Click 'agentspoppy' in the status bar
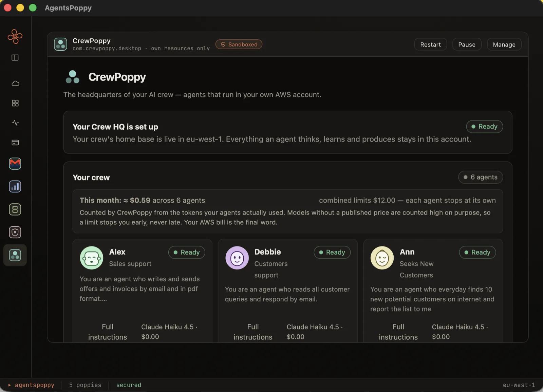 [x=34, y=385]
